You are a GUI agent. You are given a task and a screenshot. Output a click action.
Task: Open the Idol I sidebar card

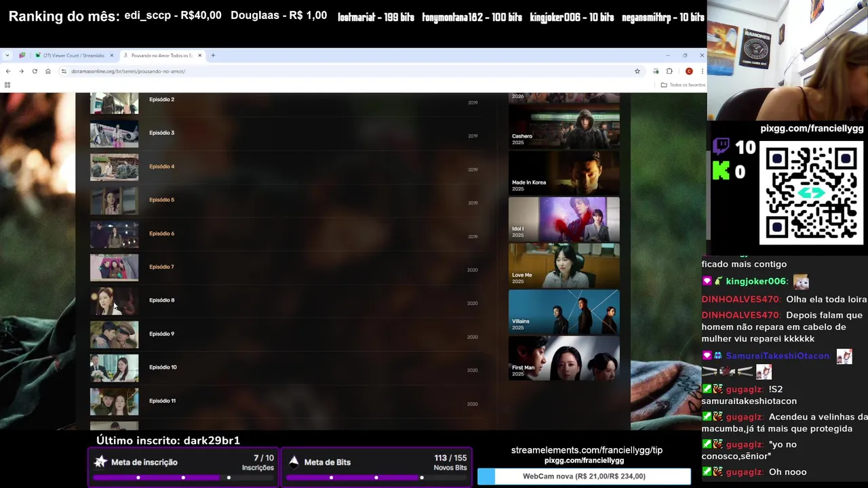pyautogui.click(x=564, y=219)
